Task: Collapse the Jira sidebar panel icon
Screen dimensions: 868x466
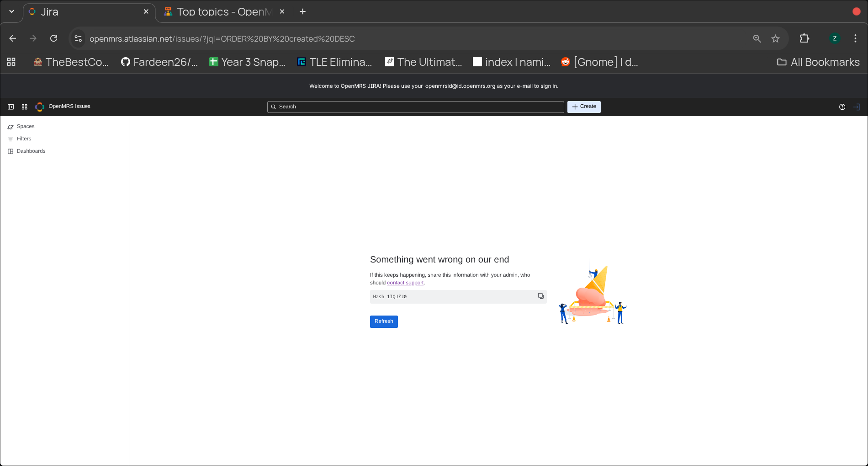Action: click(11, 107)
